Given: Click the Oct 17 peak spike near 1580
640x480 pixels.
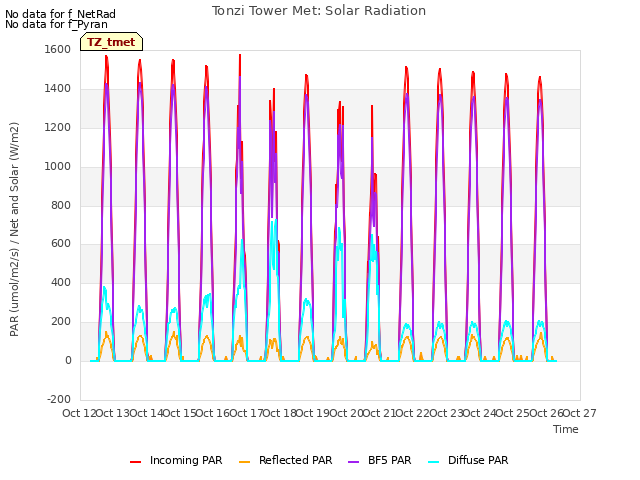Looking at the screenshot, I should 240,56.
